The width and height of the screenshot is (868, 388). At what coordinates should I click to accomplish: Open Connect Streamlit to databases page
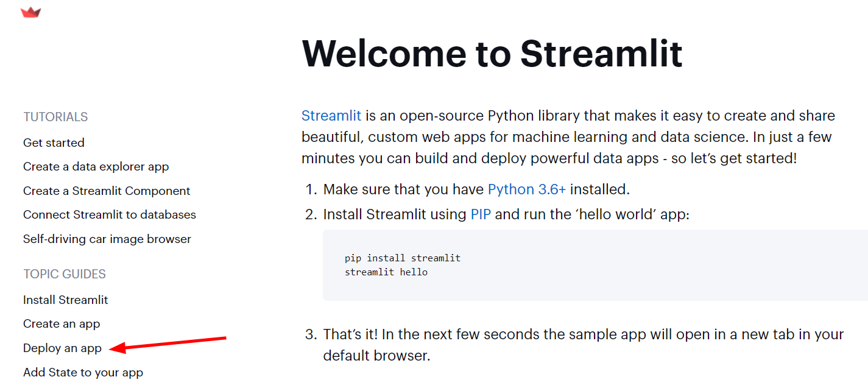coord(110,214)
